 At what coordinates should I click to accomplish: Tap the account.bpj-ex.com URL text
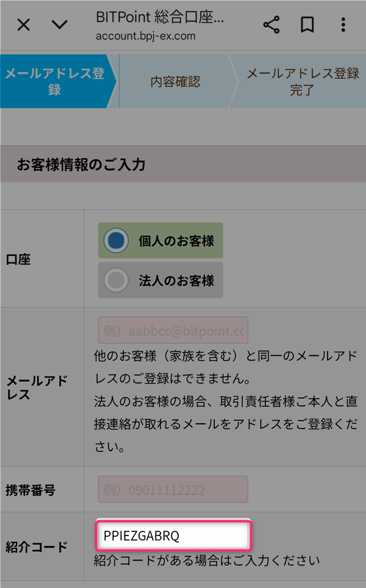click(x=146, y=36)
